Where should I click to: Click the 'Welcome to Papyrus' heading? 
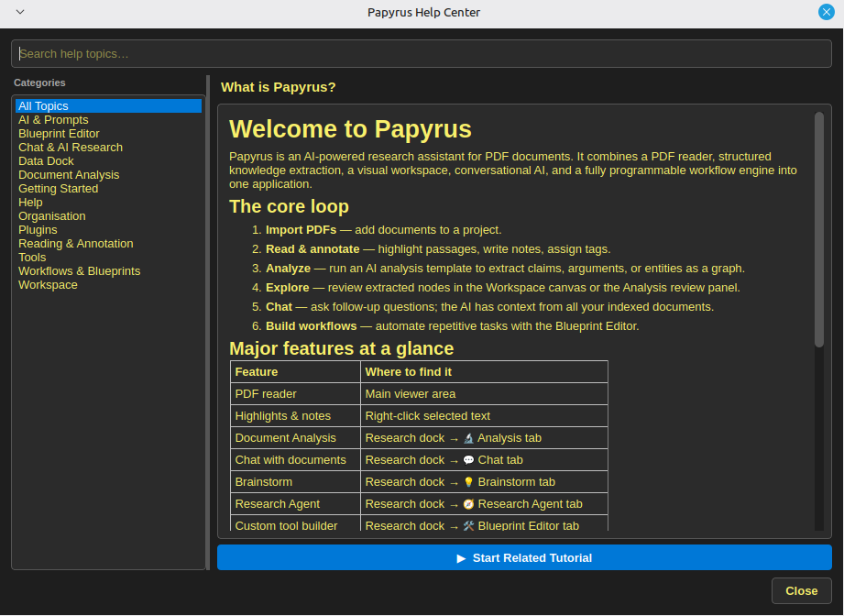coord(350,129)
